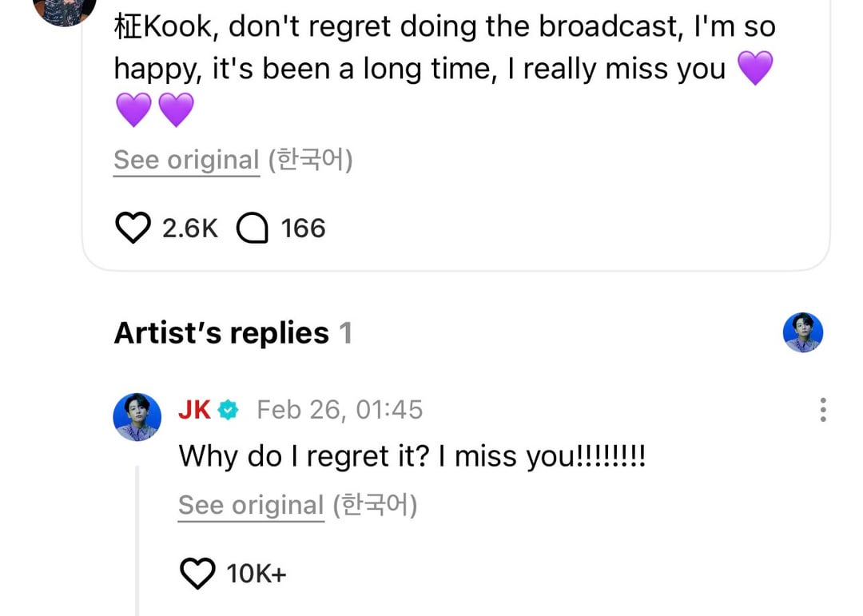Select the Artist's replies heading
This screenshot has height=616, width=863.
tap(221, 333)
